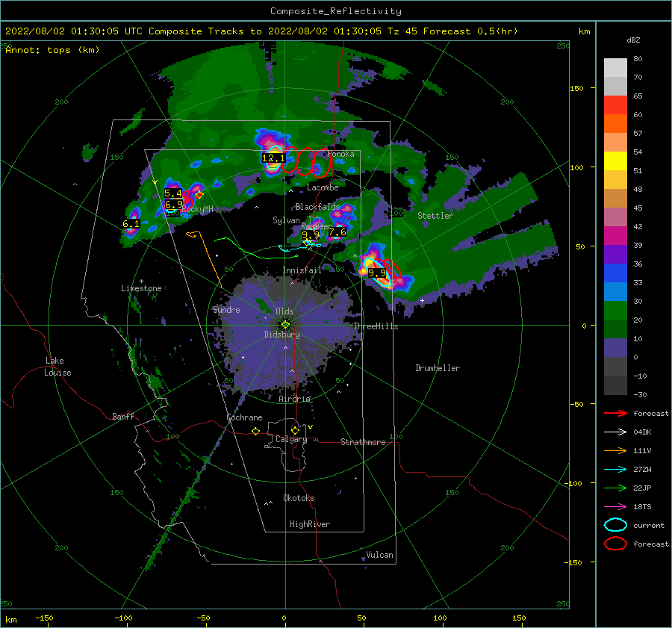Viewport: 672px width, 628px height.
Task: Click the 5.4 storm top label
Action: (173, 193)
